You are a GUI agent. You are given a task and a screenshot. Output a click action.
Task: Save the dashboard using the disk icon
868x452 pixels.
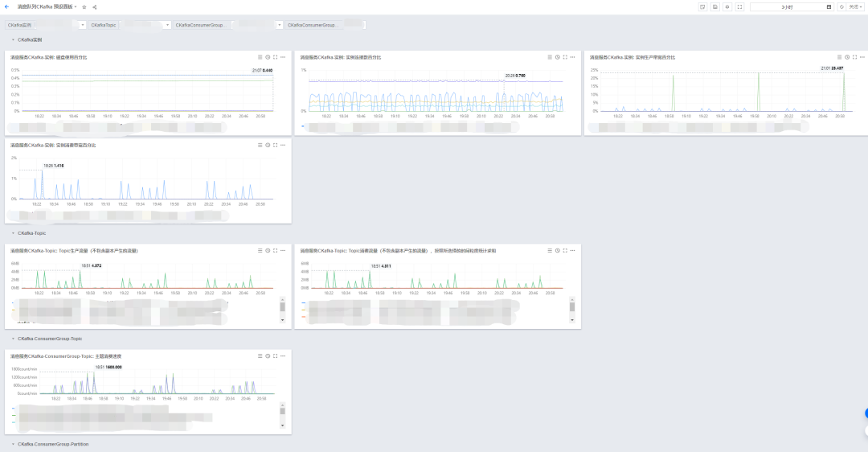(x=715, y=7)
